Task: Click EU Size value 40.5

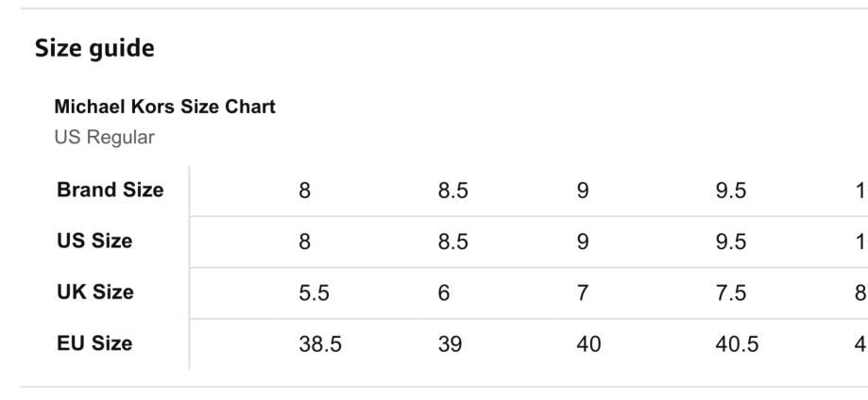Action: (738, 343)
